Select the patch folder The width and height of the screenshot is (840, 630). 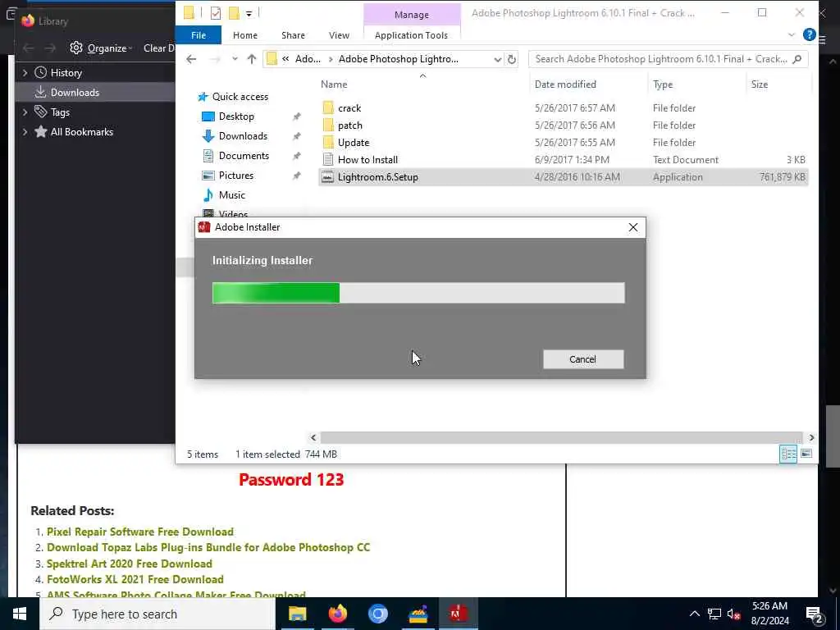tap(349, 126)
